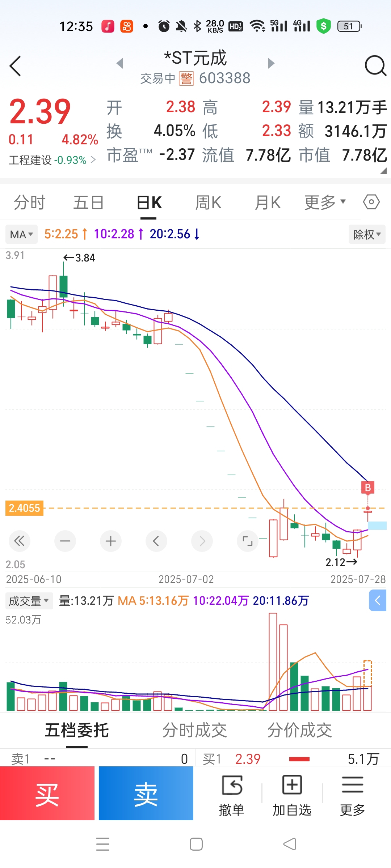Tap Android recent apps menu icon
This screenshot has width=391, height=868.
pos(103,844)
